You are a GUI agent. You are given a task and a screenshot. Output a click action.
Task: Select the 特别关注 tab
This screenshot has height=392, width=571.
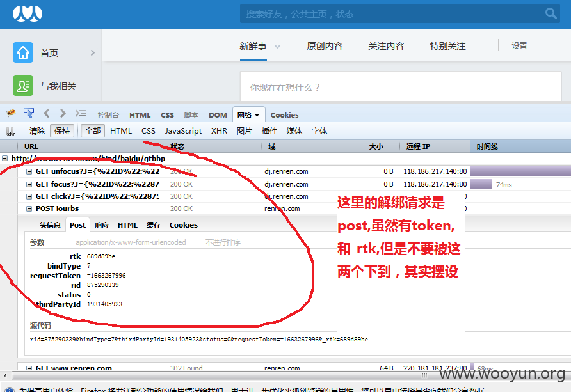click(447, 46)
